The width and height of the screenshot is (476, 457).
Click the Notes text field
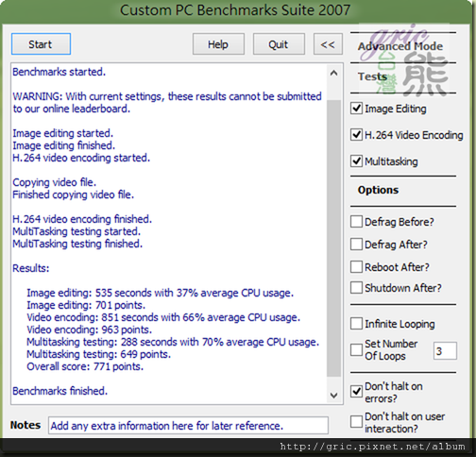click(x=188, y=426)
